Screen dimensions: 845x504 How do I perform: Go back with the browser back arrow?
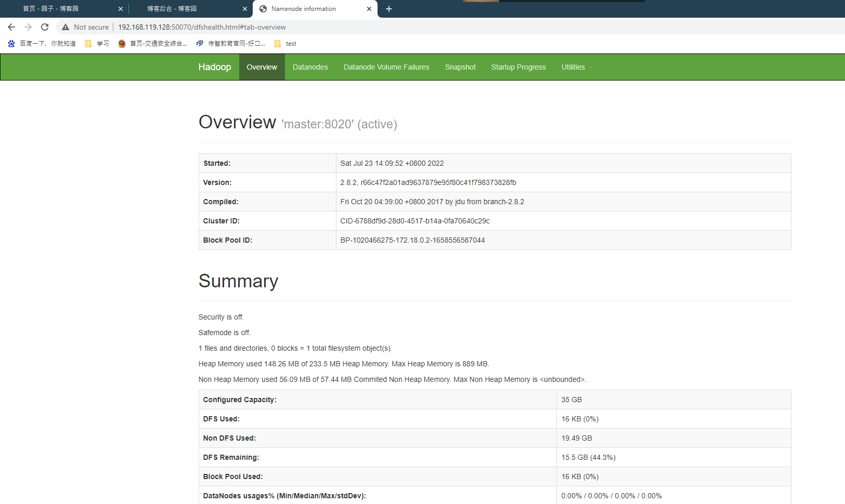[11, 27]
